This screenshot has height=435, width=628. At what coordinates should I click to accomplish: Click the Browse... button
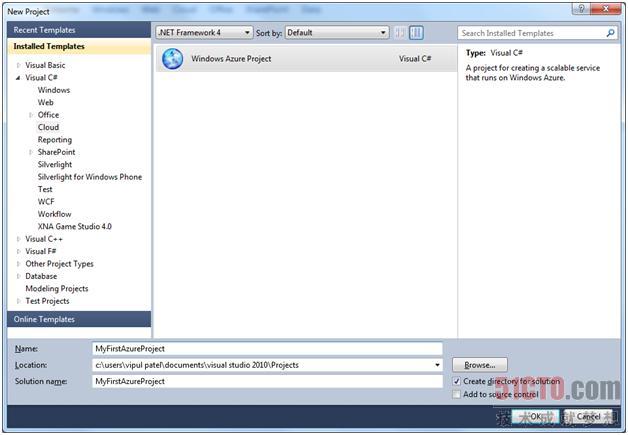click(x=480, y=365)
